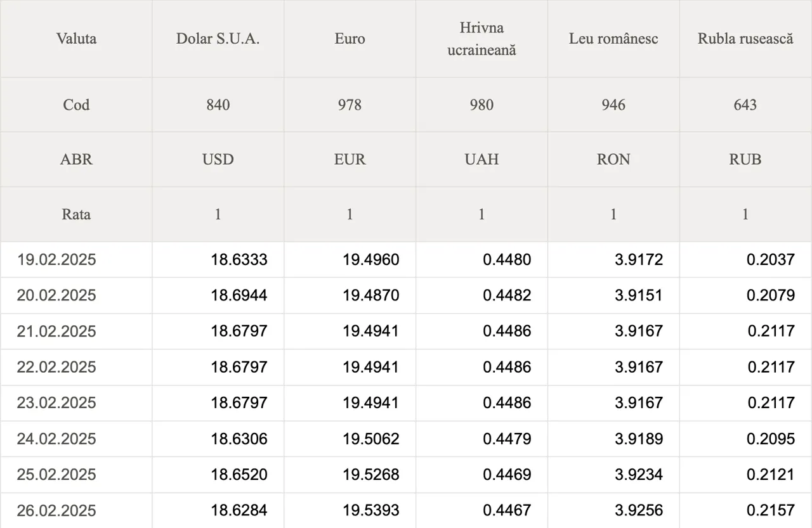The width and height of the screenshot is (812, 528).
Task: Click the Hrivna ucraineană header cell
Action: tap(482, 39)
